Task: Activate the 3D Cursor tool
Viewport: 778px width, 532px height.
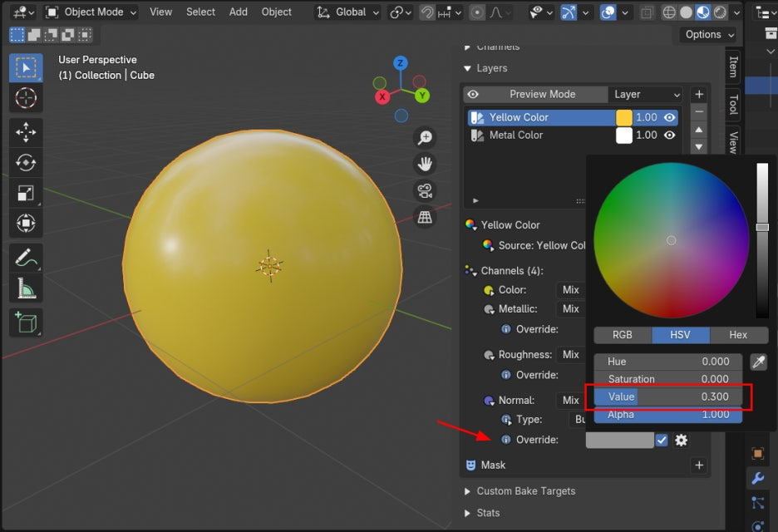Action: click(x=26, y=98)
